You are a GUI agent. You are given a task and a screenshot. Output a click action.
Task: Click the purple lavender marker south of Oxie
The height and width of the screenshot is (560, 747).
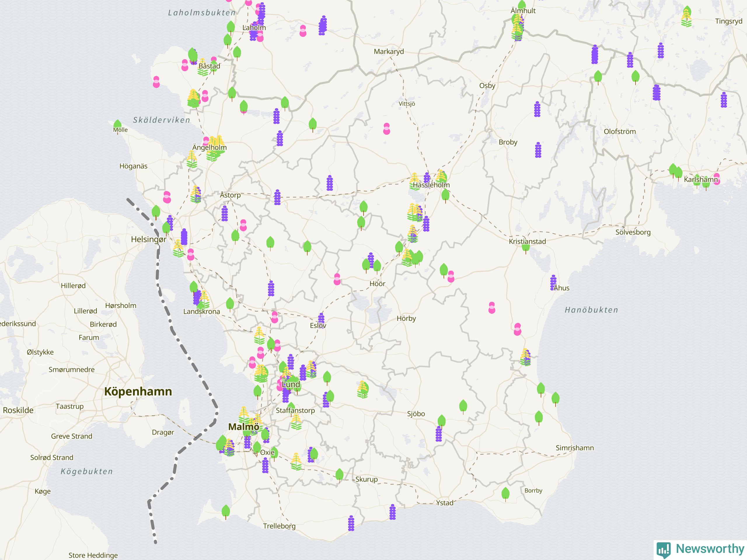266,465
